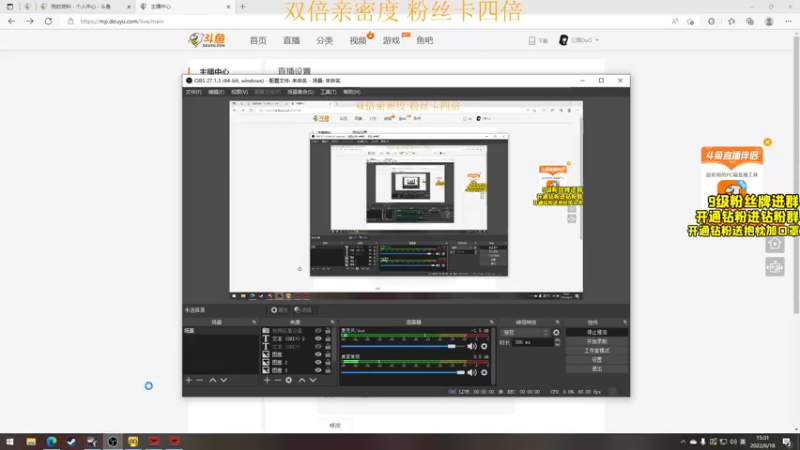Click the Douyu logo in browser page
Viewport: 800px width, 450px height.
coord(207,40)
